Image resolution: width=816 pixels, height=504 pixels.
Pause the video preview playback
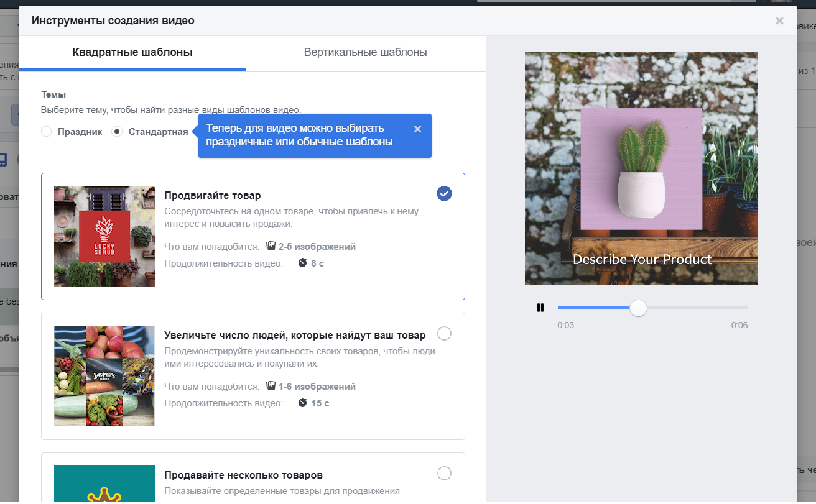(x=540, y=308)
